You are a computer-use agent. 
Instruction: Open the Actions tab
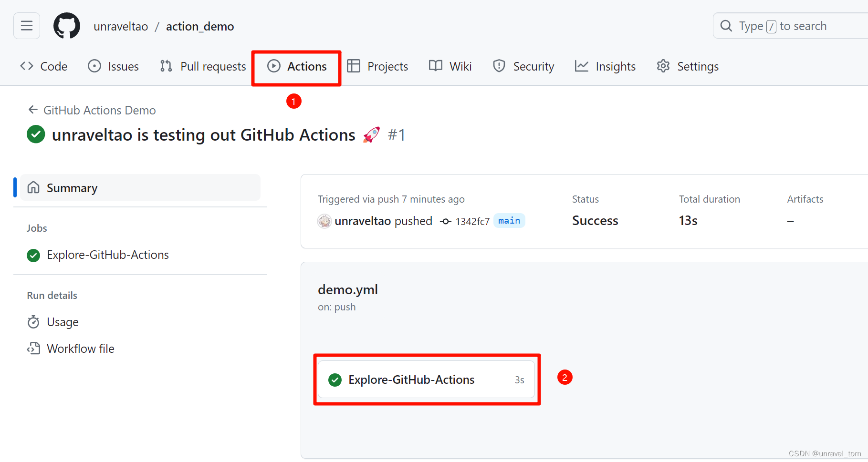(x=297, y=66)
